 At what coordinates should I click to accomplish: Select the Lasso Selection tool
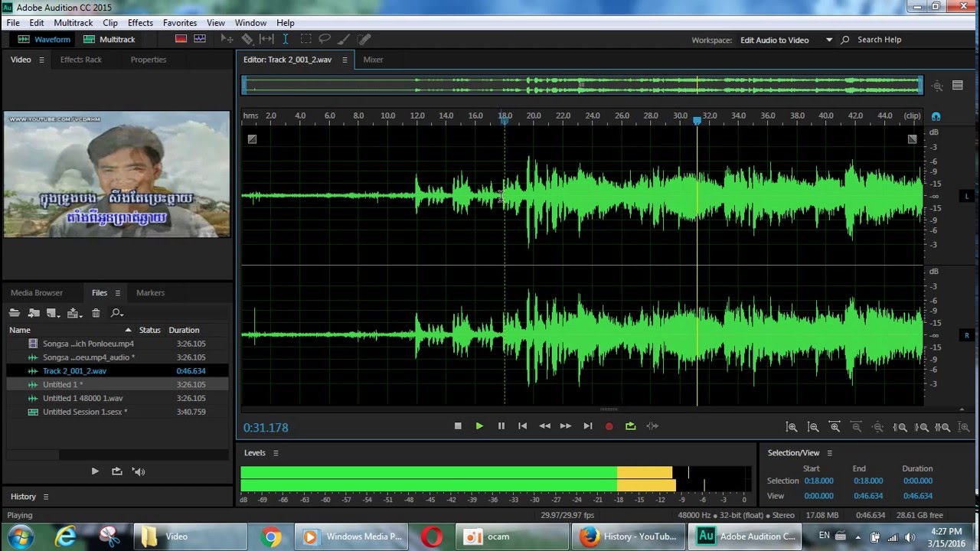tap(325, 39)
